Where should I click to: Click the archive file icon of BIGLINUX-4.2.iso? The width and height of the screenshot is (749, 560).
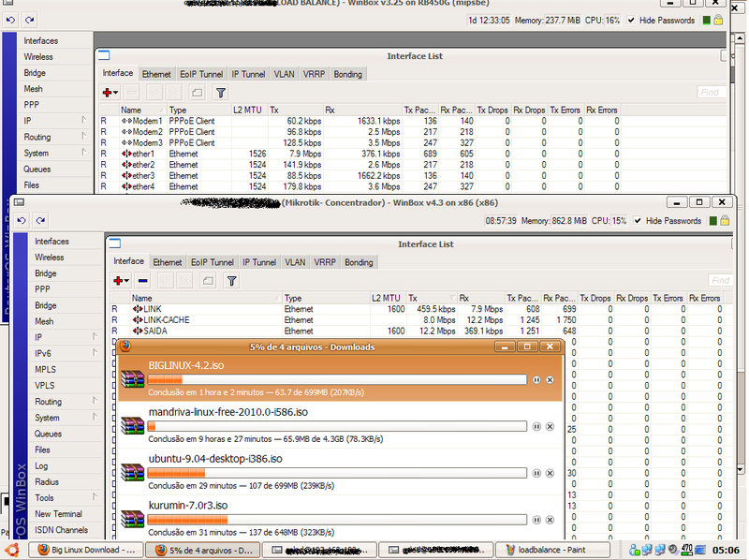[x=132, y=378]
